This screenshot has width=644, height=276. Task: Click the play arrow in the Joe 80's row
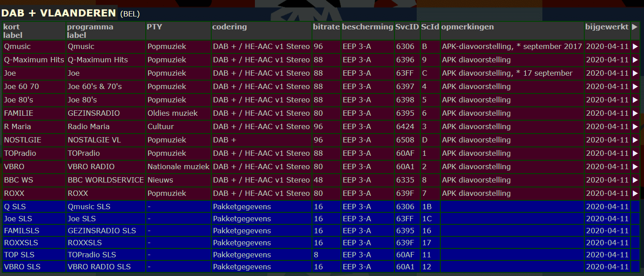(635, 100)
